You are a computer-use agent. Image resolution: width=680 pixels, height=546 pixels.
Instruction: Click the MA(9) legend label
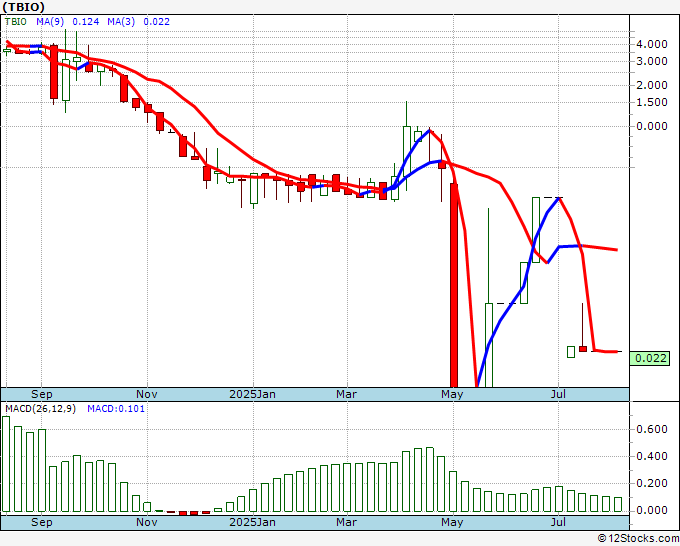[x=50, y=21]
